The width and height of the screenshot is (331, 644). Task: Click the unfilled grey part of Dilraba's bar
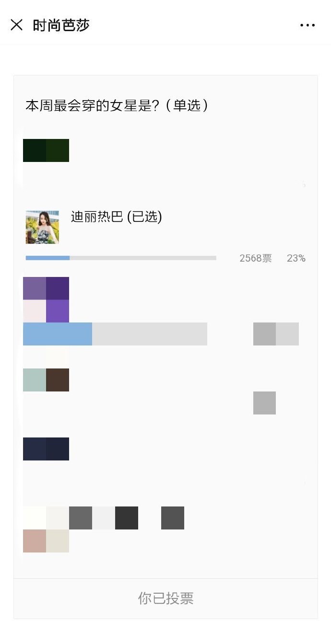point(143,258)
